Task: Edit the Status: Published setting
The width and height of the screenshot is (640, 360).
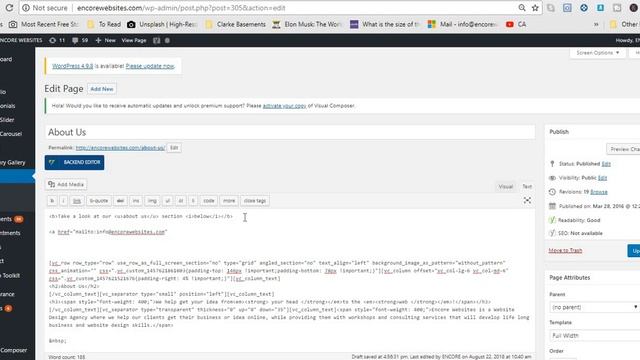Action: click(606, 164)
